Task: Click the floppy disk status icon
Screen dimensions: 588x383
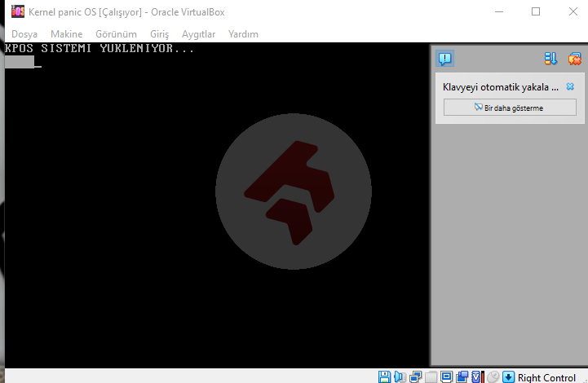Action: click(384, 376)
